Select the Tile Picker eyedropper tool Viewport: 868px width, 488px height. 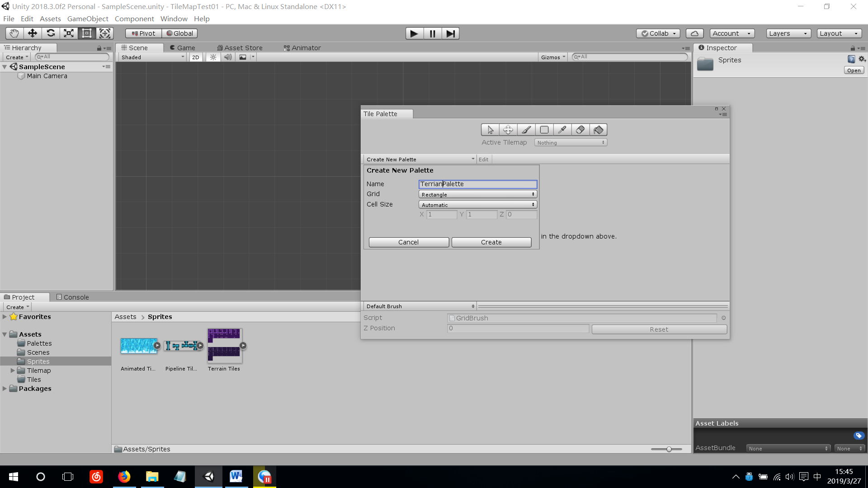click(562, 130)
